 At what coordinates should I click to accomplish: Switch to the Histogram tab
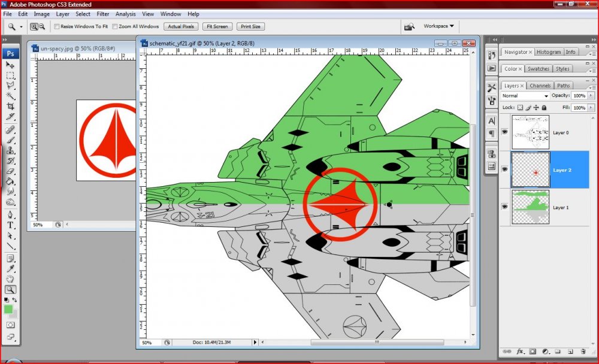coord(549,52)
